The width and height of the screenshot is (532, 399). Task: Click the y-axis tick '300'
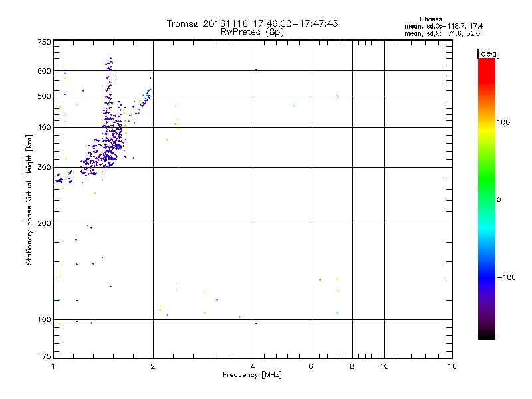(44, 168)
